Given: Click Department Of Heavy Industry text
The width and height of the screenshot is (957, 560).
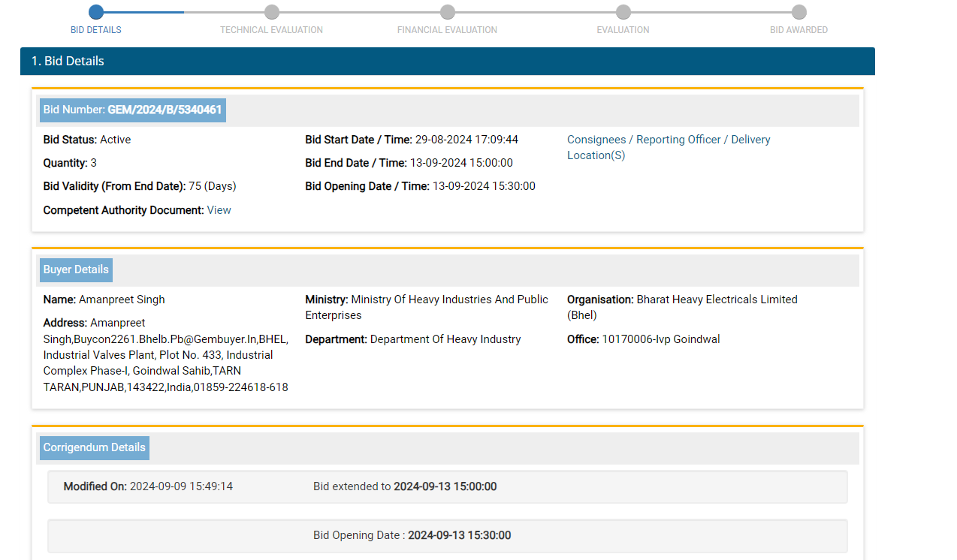Looking at the screenshot, I should point(412,339).
